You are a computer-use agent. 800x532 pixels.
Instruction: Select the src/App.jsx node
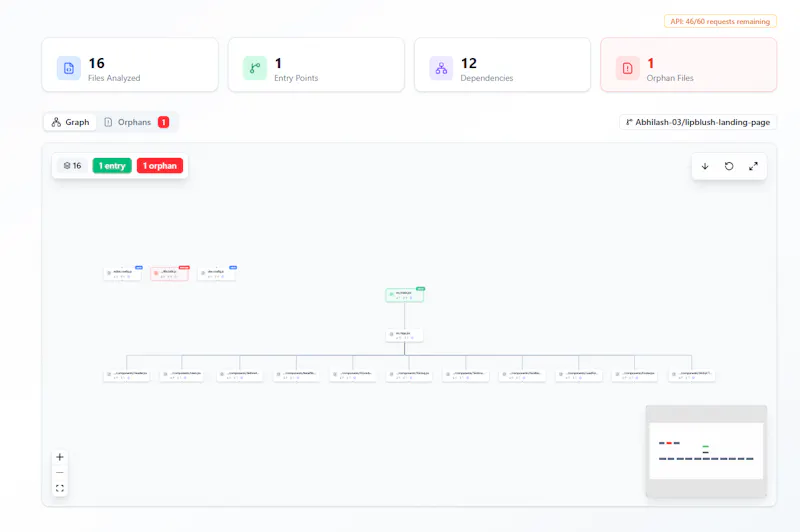tap(405, 336)
